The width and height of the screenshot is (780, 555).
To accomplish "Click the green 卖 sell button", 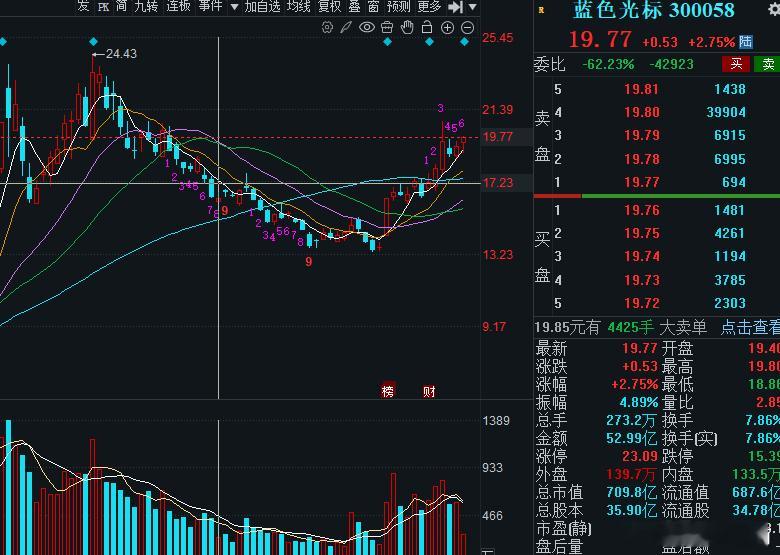I will coord(767,64).
